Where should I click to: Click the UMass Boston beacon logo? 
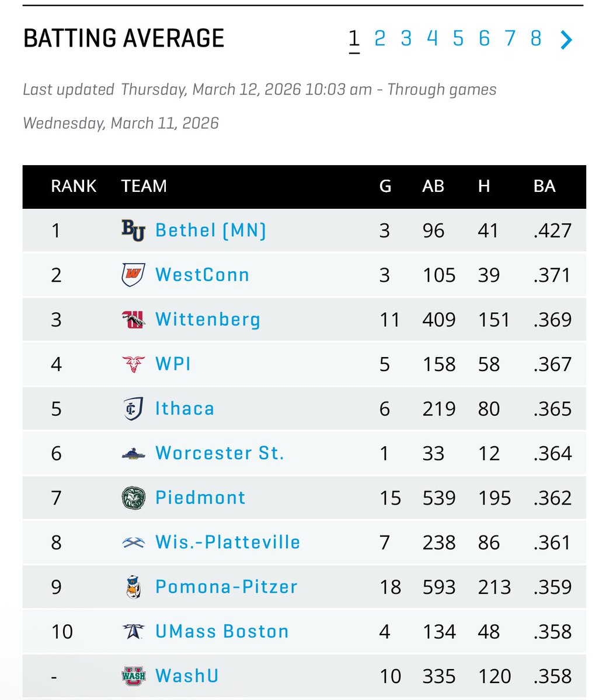pos(133,631)
